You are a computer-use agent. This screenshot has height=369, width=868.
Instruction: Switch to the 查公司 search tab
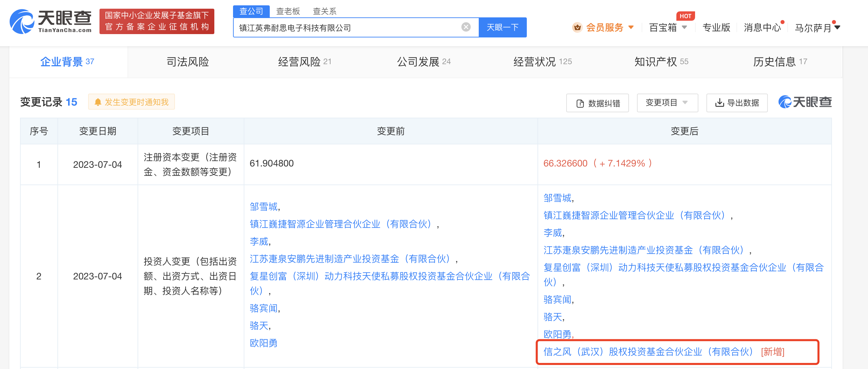click(x=251, y=11)
